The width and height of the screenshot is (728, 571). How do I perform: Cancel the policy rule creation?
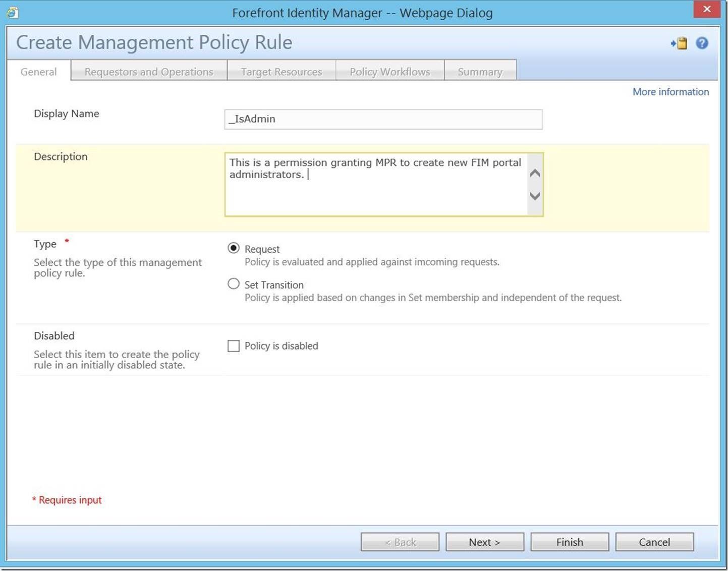click(654, 542)
